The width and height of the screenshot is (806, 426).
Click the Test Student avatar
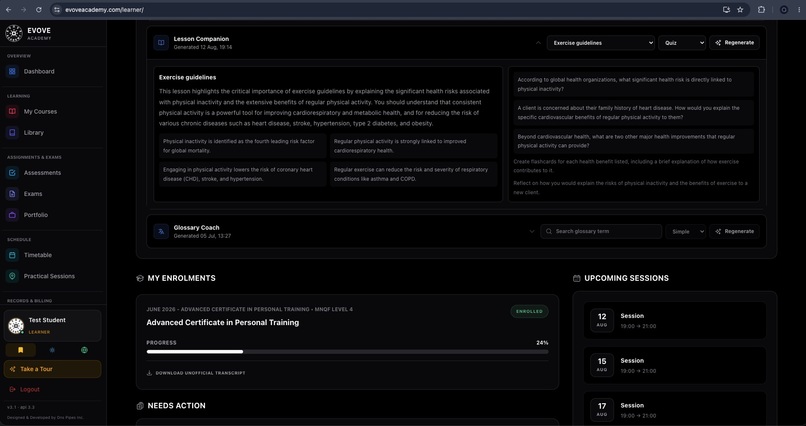(x=16, y=326)
